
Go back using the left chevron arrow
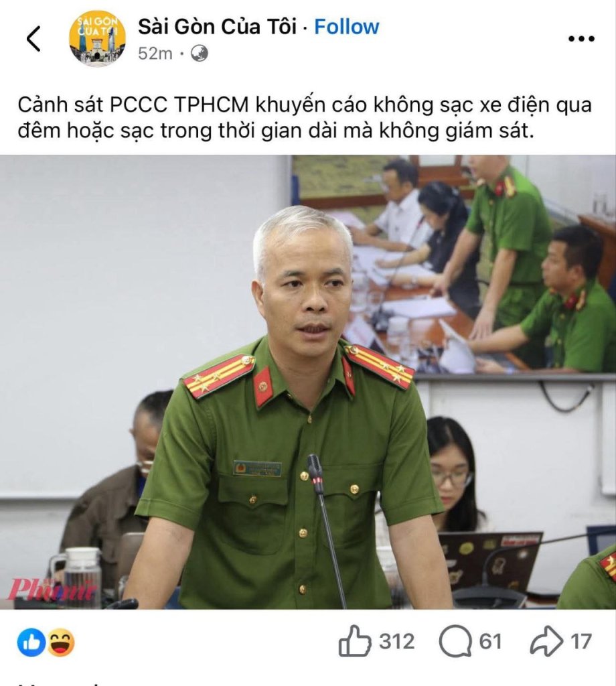pos(33,38)
